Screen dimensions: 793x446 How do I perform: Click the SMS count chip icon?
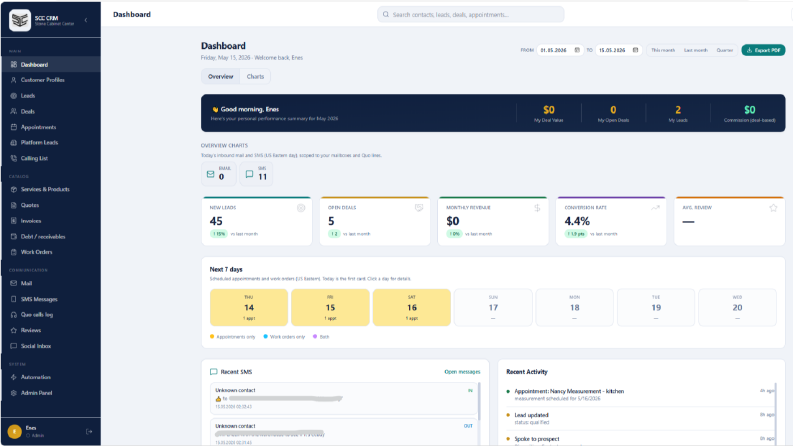pyautogui.click(x=249, y=174)
